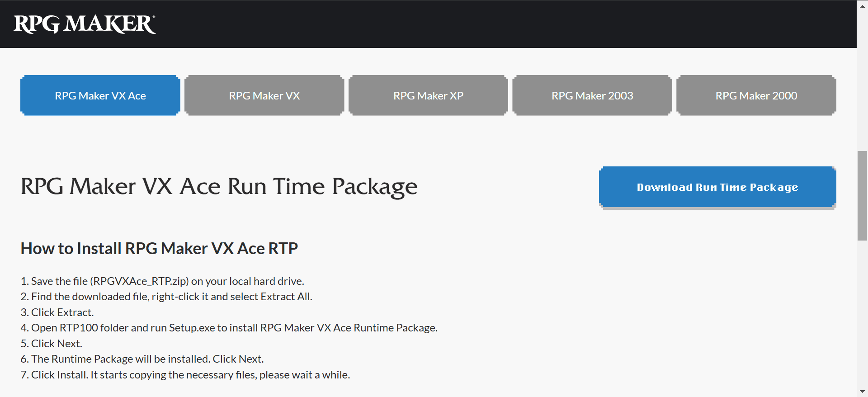The width and height of the screenshot is (868, 397).
Task: Click step 1 'Save the file (RPGVXAce_RTP.zip)'
Action: [162, 281]
